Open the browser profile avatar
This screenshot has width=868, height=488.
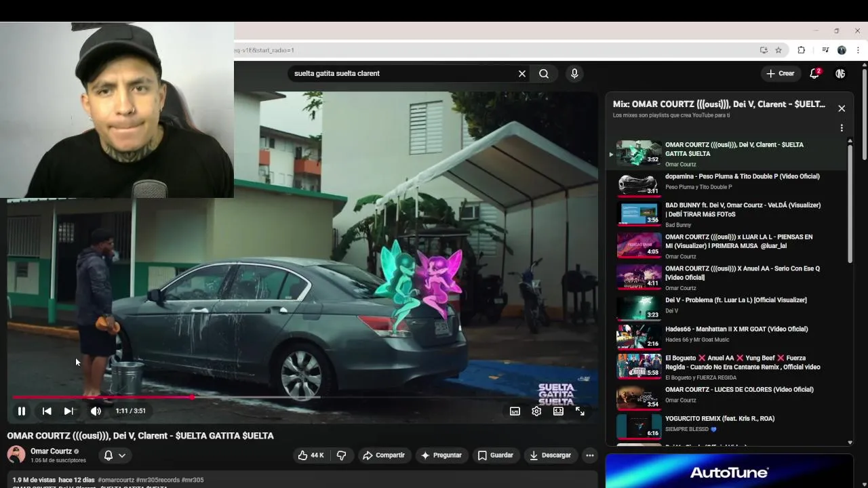(x=842, y=50)
